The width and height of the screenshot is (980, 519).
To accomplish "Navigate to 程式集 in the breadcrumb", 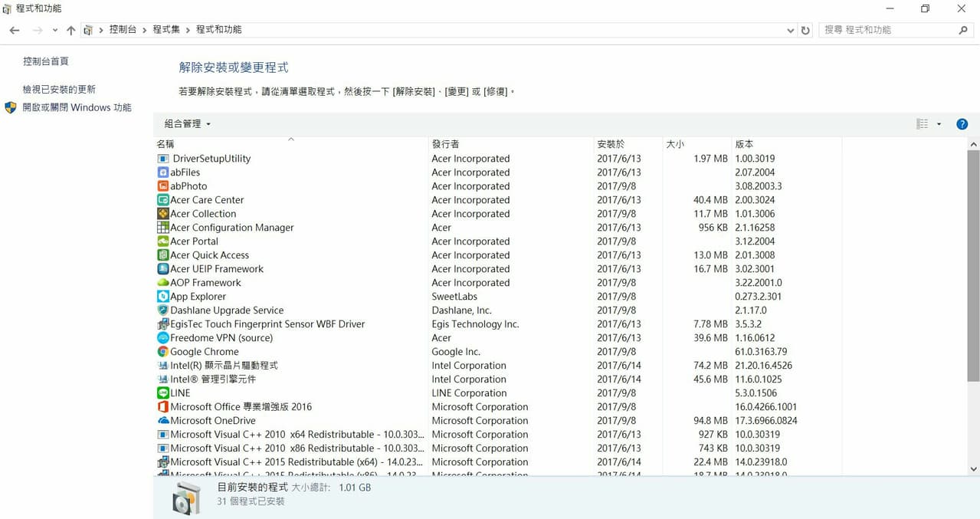I will (x=166, y=30).
